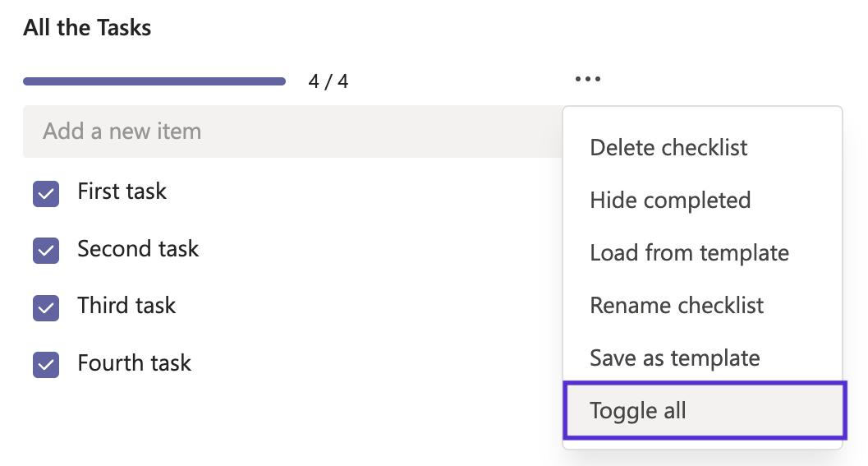This screenshot has height=466, width=868.
Task: Click the checkmark next to Fourth task
Action: [46, 365]
